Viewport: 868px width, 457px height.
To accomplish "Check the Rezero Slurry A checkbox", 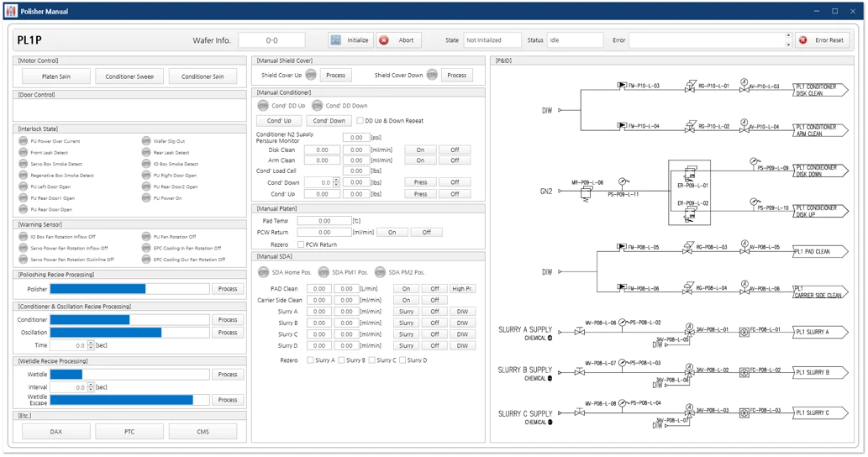I will pyautogui.click(x=311, y=360).
